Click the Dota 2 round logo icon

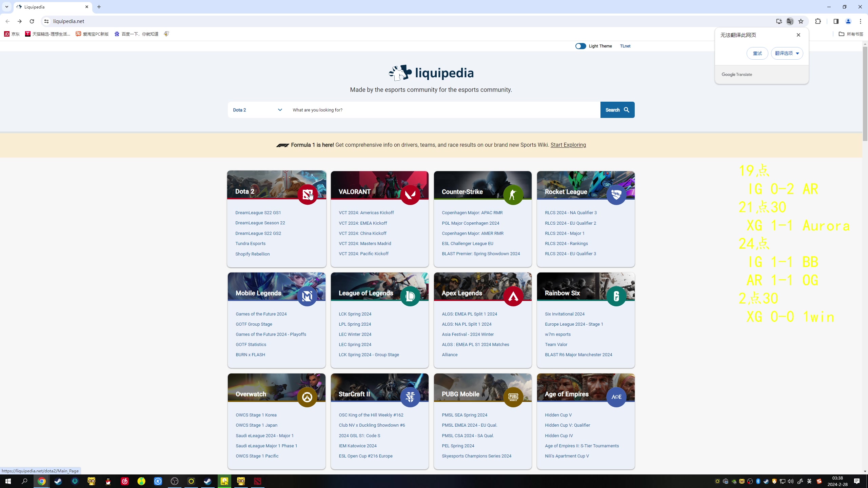pyautogui.click(x=307, y=195)
